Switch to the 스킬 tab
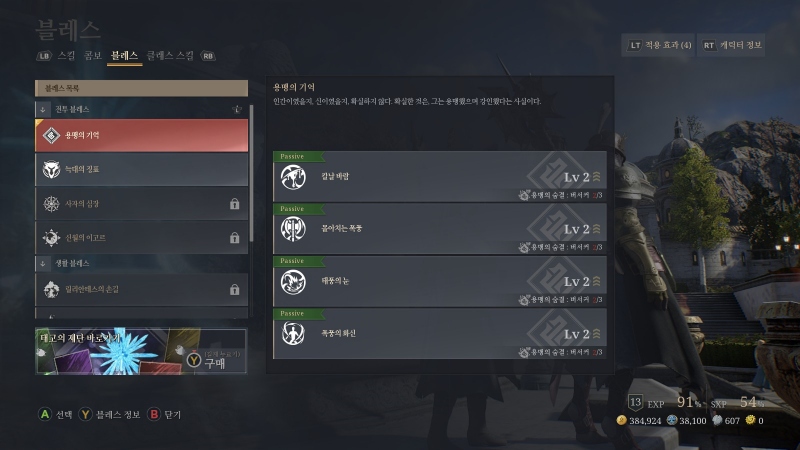800x450 pixels. tap(66, 56)
